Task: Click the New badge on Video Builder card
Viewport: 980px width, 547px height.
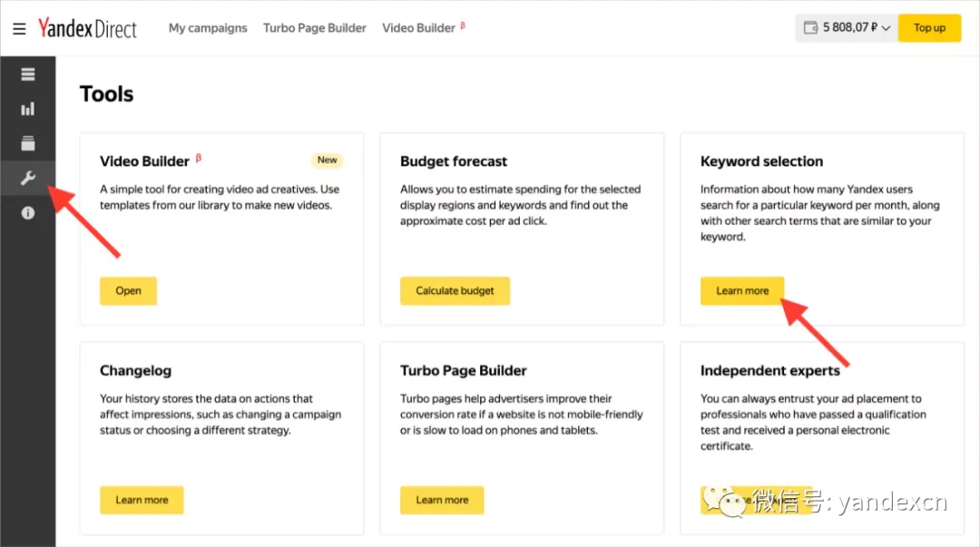Action: coord(327,160)
